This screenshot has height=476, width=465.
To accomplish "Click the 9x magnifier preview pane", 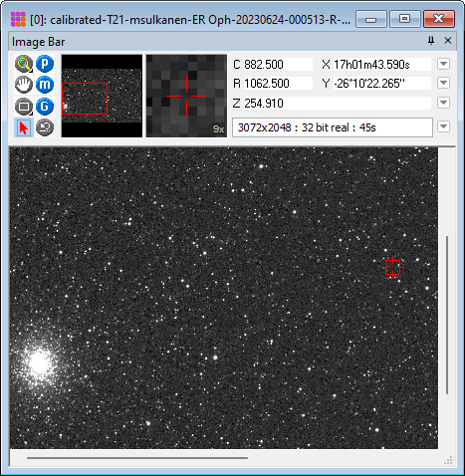I will (x=186, y=96).
